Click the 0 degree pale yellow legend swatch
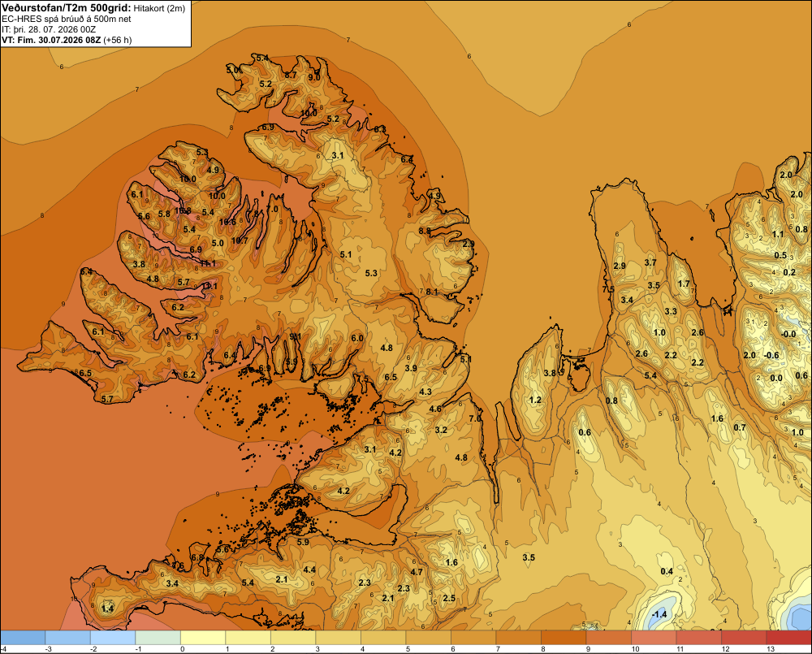Screen dimensions: 812x654 click(203, 637)
